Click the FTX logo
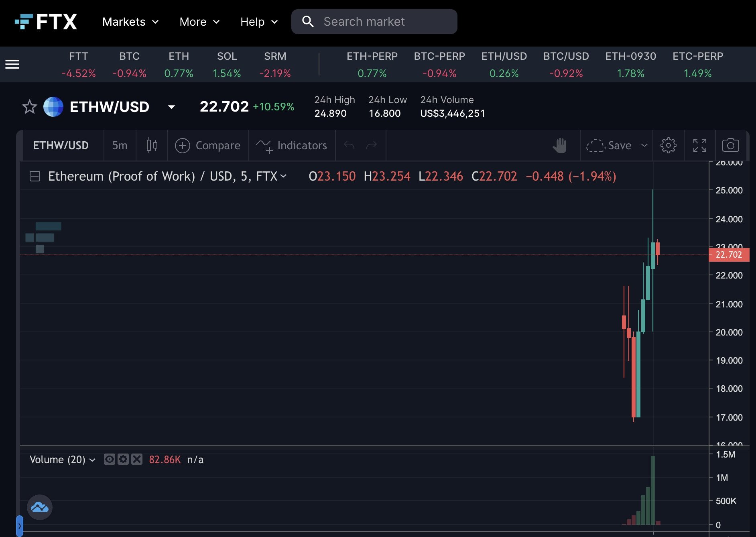The height and width of the screenshot is (537, 756). 46,22
